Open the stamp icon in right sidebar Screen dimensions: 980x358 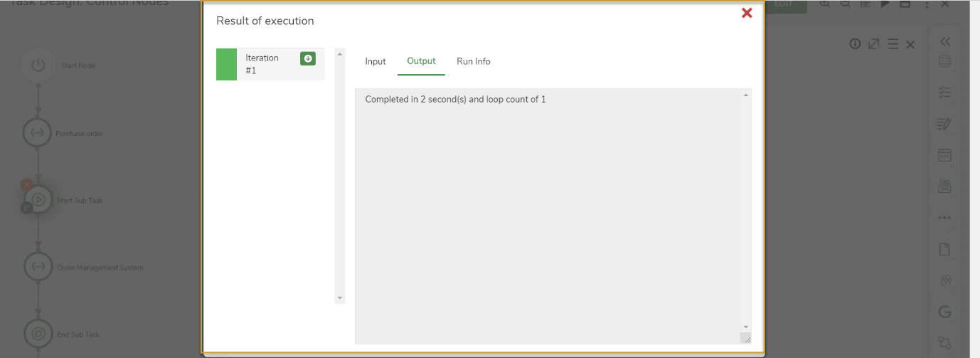point(944,186)
